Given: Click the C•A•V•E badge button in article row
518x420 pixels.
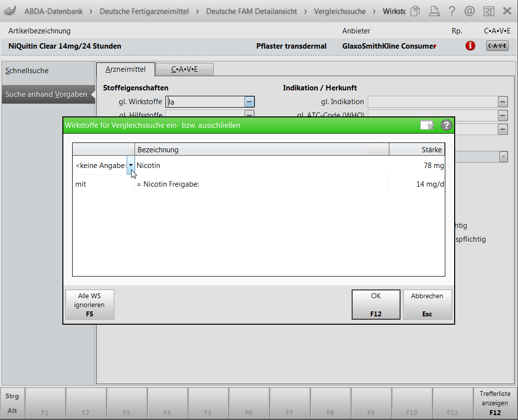Looking at the screenshot, I should pos(497,46).
